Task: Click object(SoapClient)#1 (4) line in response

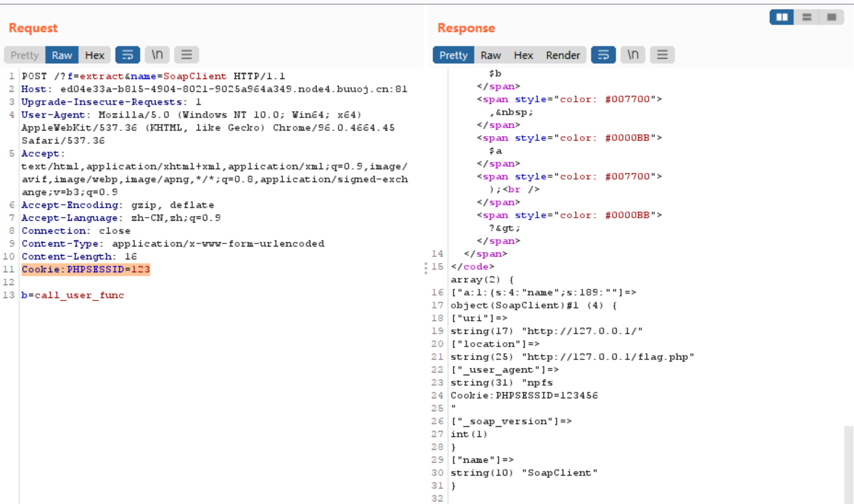Action: pyautogui.click(x=534, y=305)
